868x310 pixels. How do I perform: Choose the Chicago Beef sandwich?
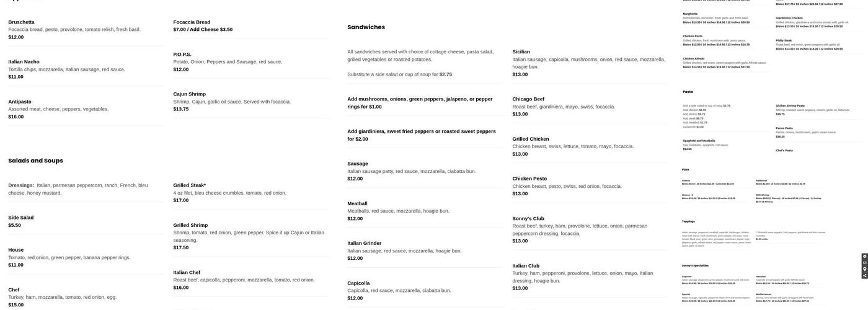point(528,99)
